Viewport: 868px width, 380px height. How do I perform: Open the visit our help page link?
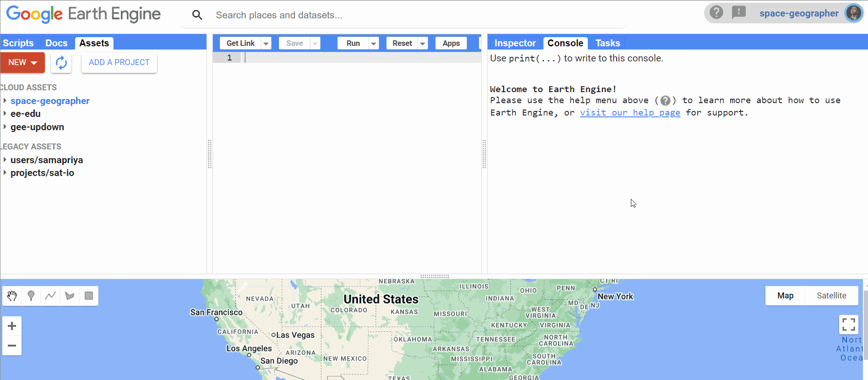(630, 113)
